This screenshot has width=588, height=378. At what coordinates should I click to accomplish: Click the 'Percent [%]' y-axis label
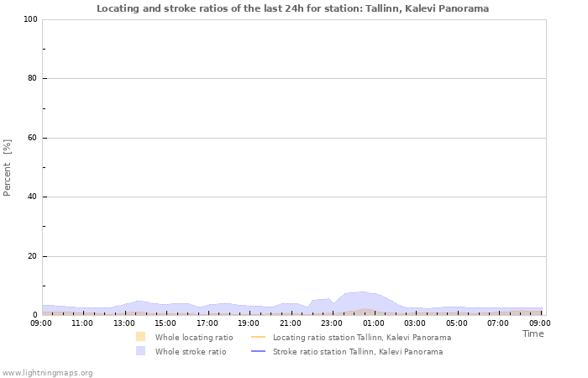[x=8, y=168]
